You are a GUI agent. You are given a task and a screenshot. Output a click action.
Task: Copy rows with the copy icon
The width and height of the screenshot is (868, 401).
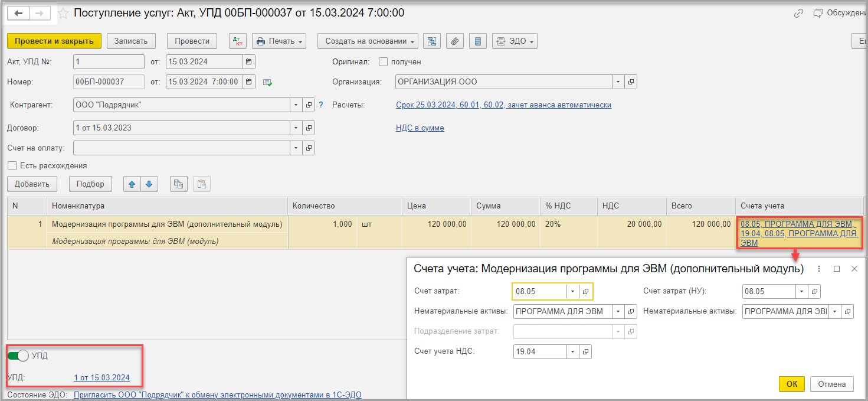(178, 184)
